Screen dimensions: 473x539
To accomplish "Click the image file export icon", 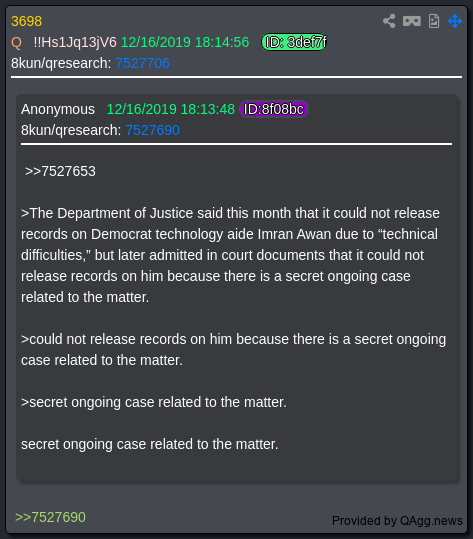I will 434,21.
